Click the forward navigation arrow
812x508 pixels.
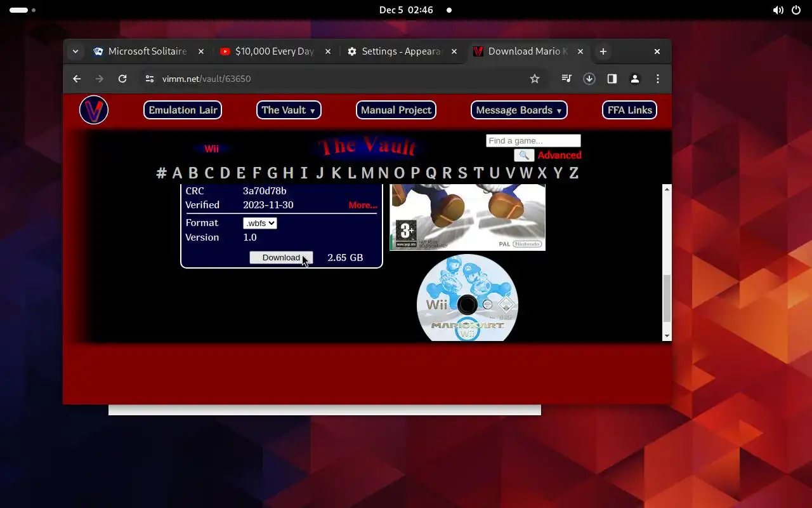[100, 79]
